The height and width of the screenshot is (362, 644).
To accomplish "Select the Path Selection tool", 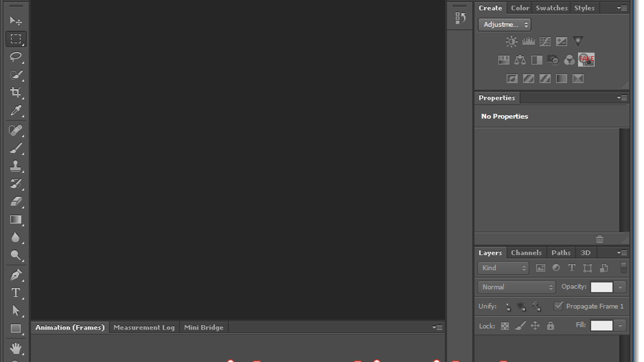I will click(x=16, y=311).
